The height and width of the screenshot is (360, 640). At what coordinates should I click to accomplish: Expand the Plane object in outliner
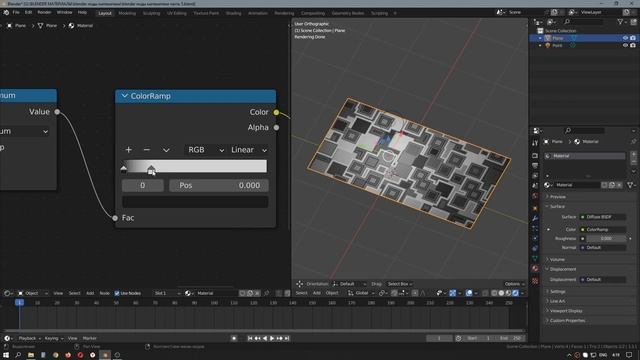540,38
